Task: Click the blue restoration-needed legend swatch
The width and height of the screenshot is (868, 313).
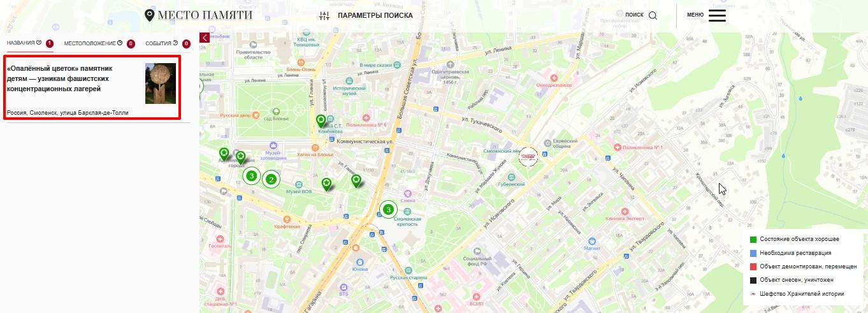Action: [753, 253]
